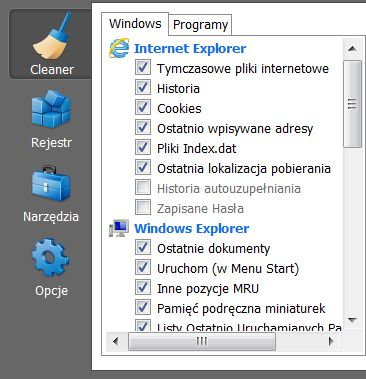The height and width of the screenshot is (379, 366).
Task: Click the Internet Explorer logo icon
Action: click(119, 48)
